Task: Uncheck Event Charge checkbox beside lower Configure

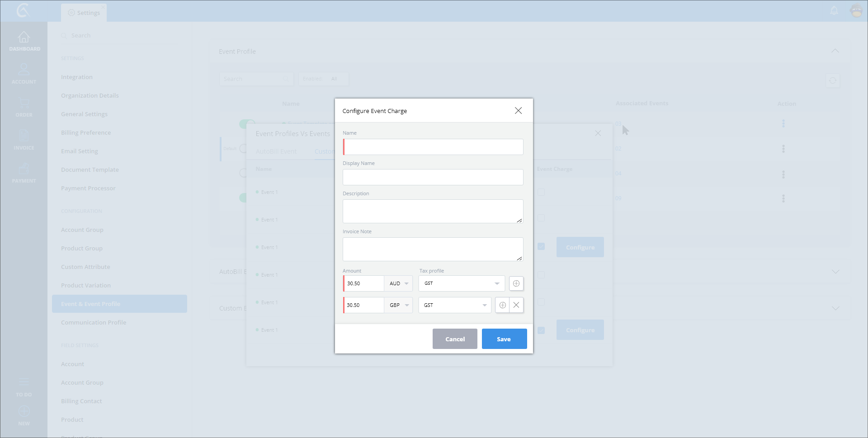Action: (x=541, y=330)
